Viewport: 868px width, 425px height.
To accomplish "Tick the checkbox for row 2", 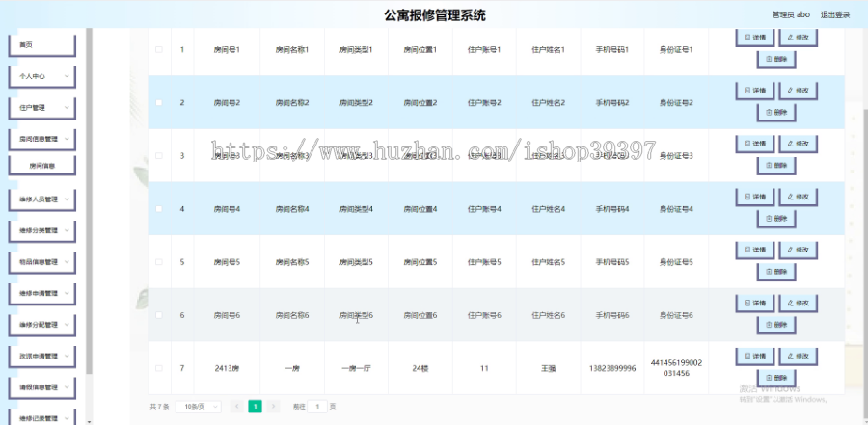I will (159, 102).
